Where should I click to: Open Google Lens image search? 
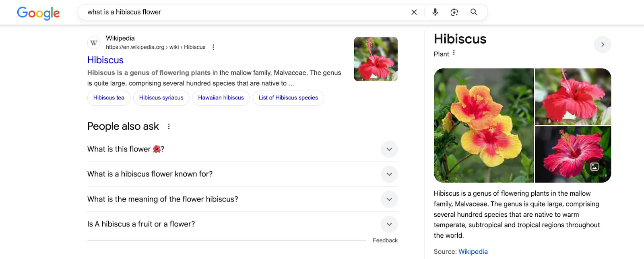pos(454,12)
